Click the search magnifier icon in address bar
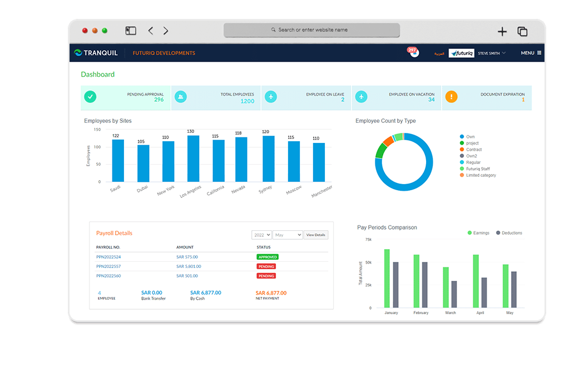 pyautogui.click(x=274, y=30)
